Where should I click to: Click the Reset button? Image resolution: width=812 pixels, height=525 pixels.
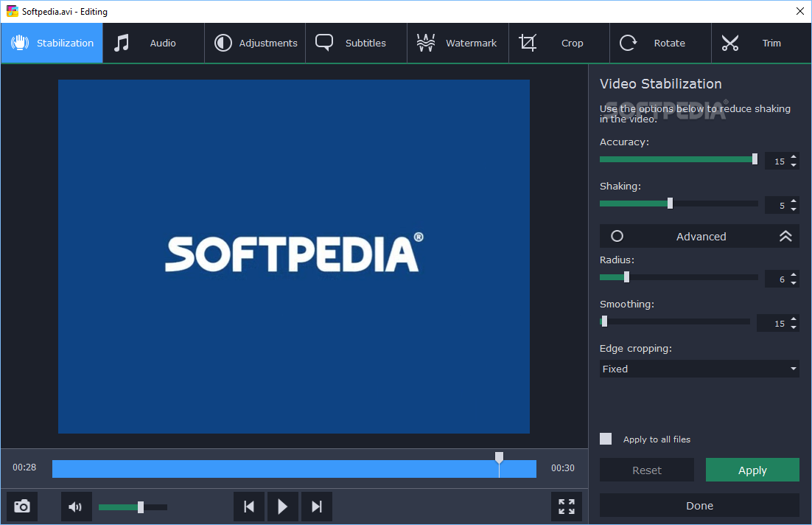(x=647, y=470)
